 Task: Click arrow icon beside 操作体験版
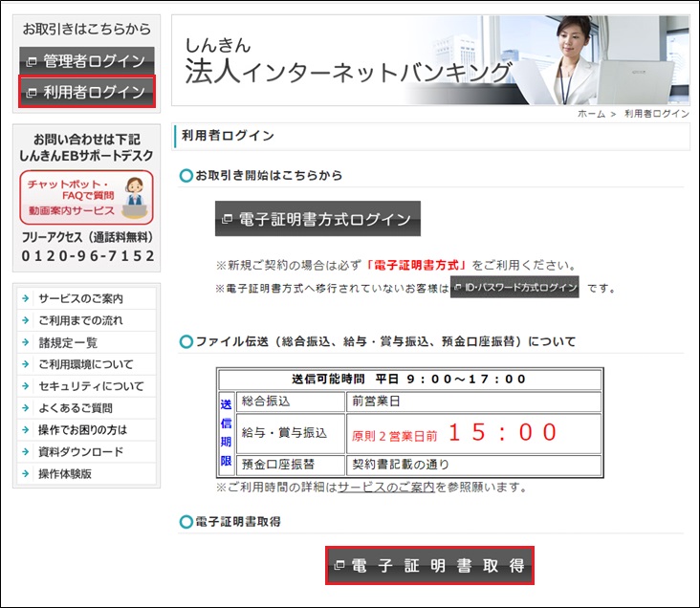(27, 474)
